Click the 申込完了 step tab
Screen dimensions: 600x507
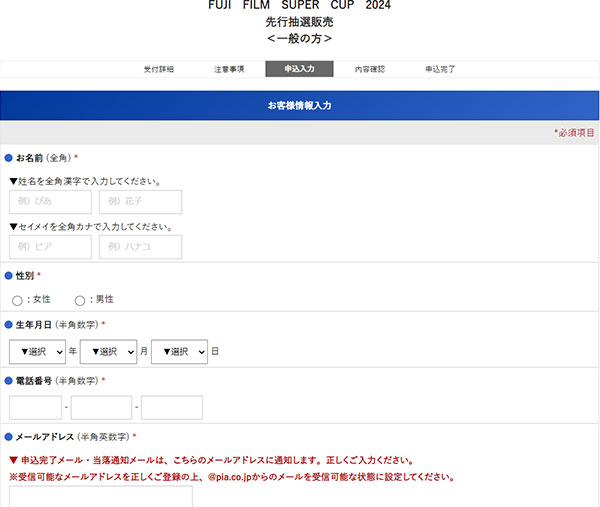[440, 69]
